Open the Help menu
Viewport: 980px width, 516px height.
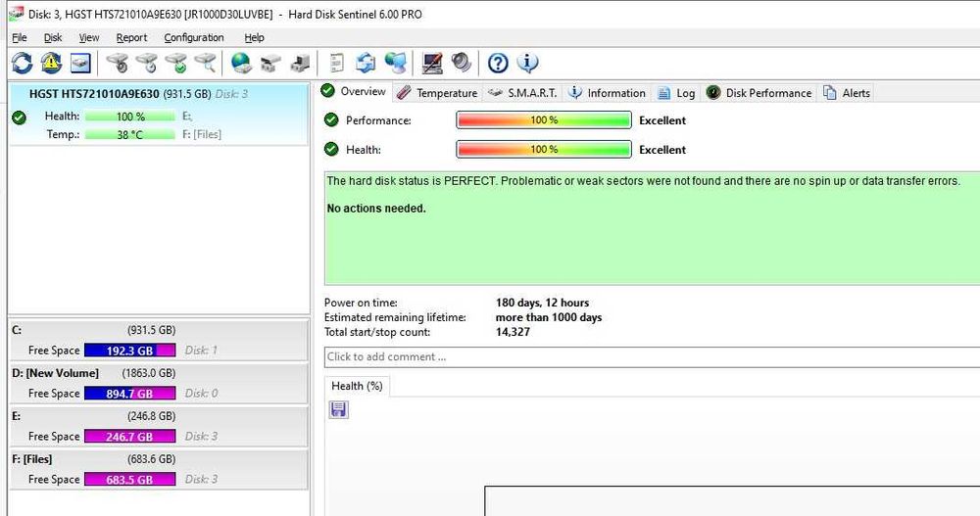pyautogui.click(x=254, y=37)
